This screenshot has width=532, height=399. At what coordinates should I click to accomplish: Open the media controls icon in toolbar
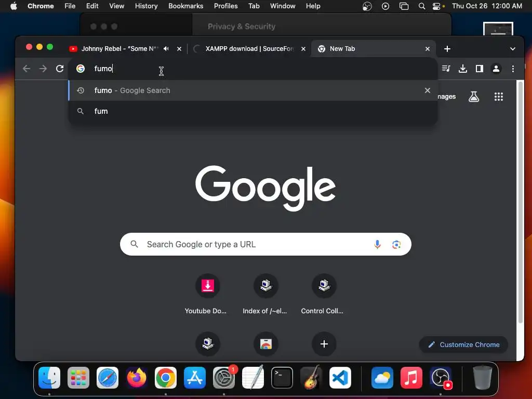coord(446,69)
